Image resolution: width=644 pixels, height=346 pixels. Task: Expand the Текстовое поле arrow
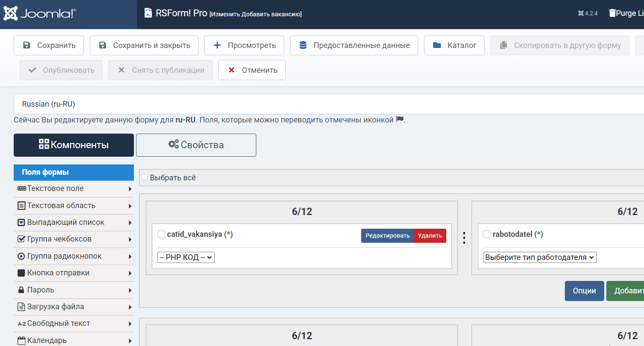pyautogui.click(x=130, y=189)
